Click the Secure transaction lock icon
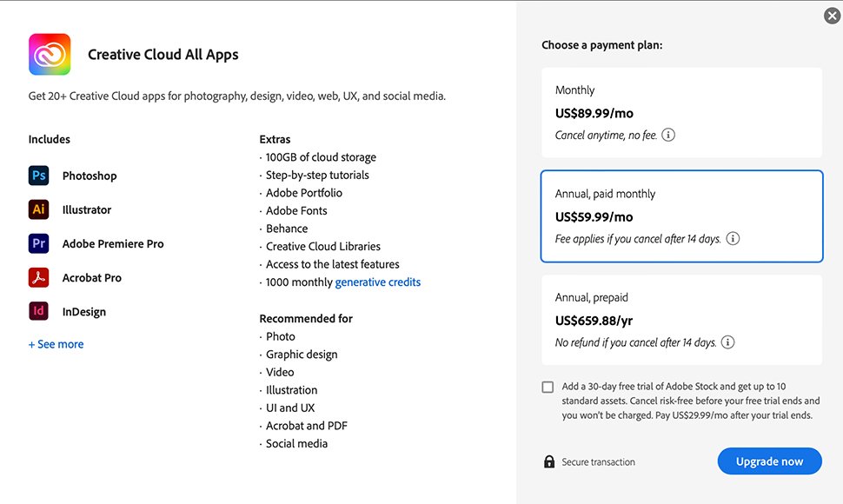 (x=549, y=461)
